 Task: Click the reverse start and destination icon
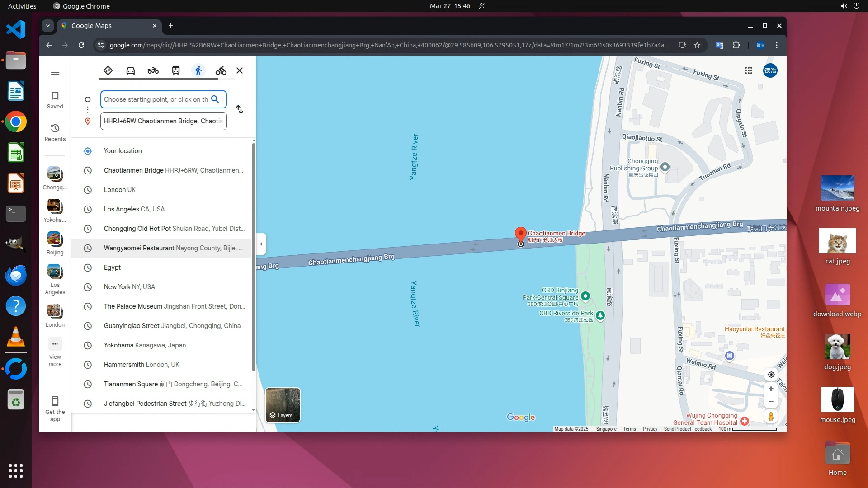240,110
